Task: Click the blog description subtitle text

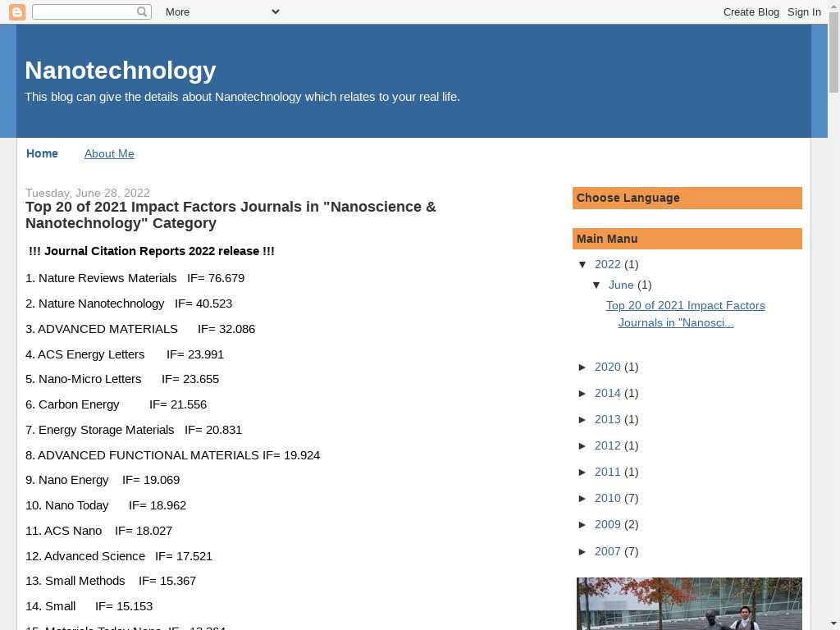Action: coord(242,97)
